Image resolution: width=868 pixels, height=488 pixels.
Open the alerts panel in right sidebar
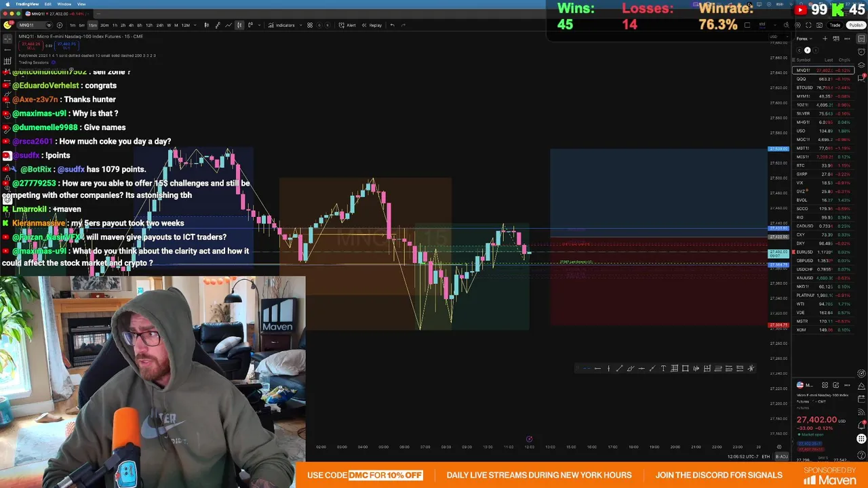(862, 51)
